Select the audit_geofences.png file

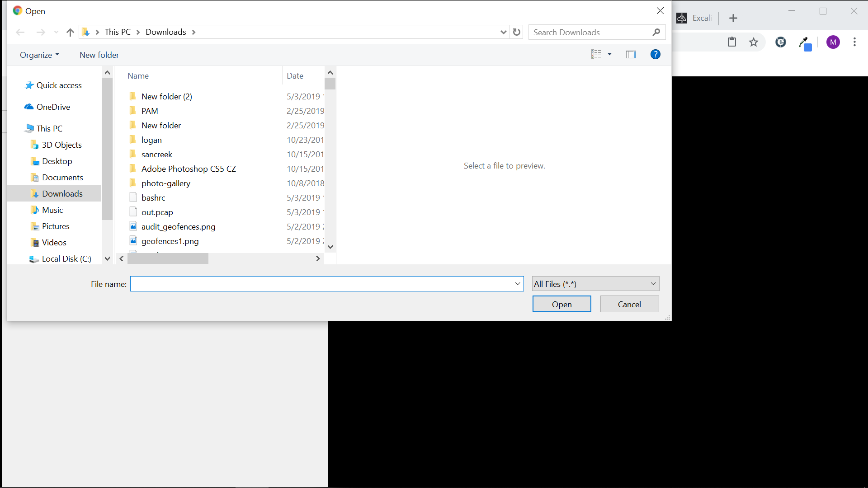pyautogui.click(x=178, y=227)
